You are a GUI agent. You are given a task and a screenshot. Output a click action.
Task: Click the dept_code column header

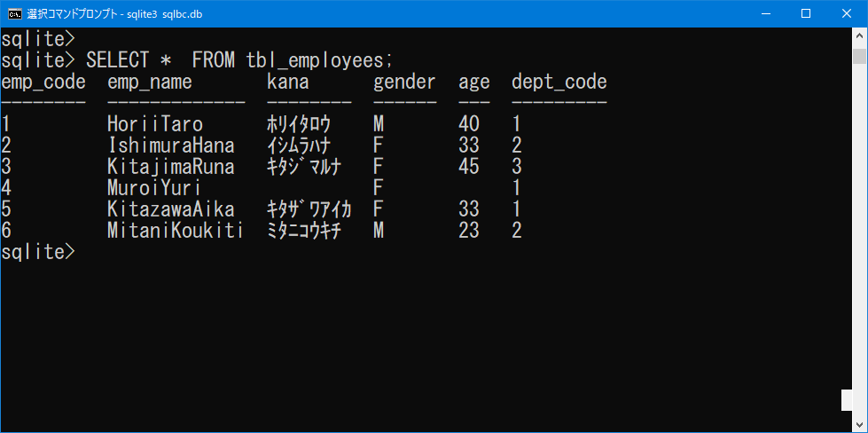(559, 83)
